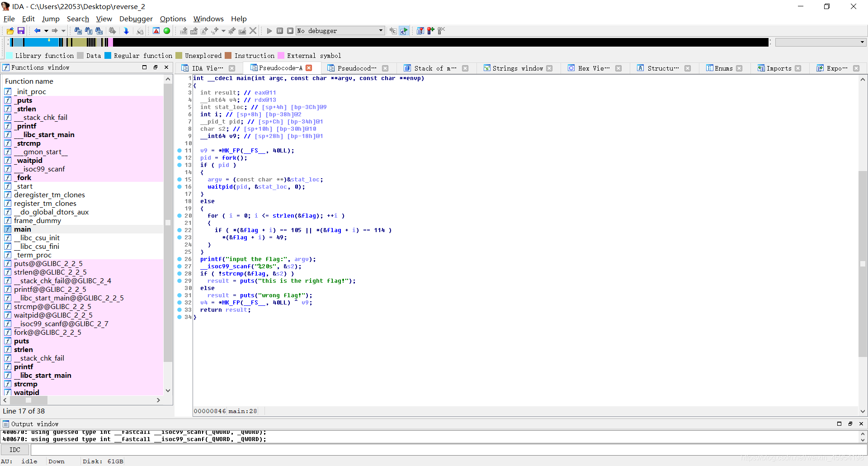868x466 pixels.
Task: Expand the jump back history dropdown arrow
Action: click(x=46, y=31)
